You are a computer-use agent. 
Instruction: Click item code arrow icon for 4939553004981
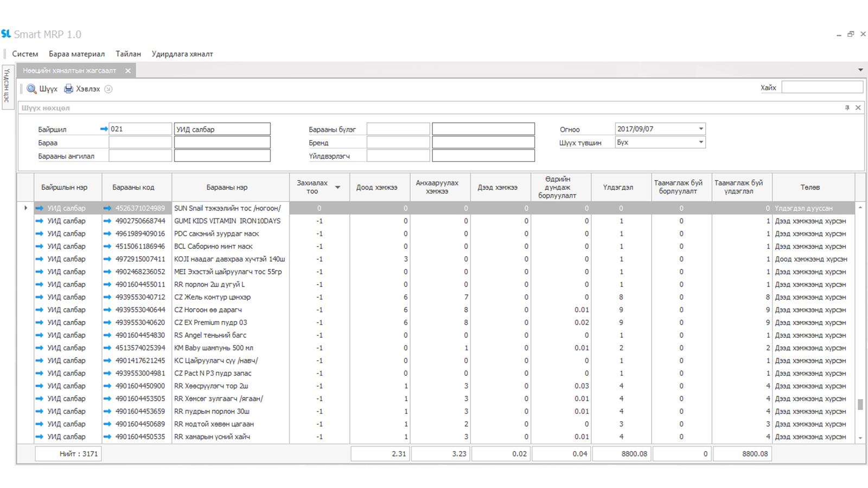107,373
